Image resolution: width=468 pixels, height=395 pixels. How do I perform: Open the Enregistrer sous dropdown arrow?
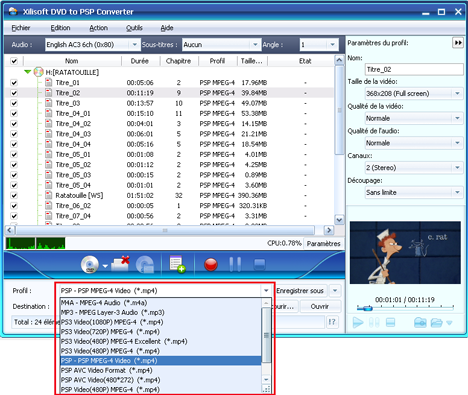tap(335, 291)
